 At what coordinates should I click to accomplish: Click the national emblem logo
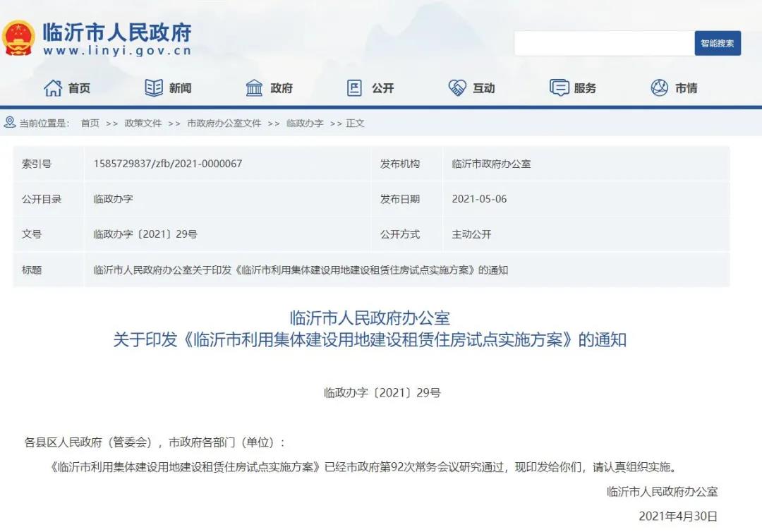18,38
